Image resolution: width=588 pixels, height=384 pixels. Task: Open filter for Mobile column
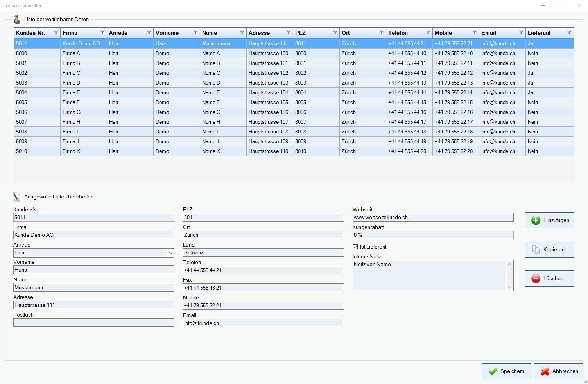point(475,32)
